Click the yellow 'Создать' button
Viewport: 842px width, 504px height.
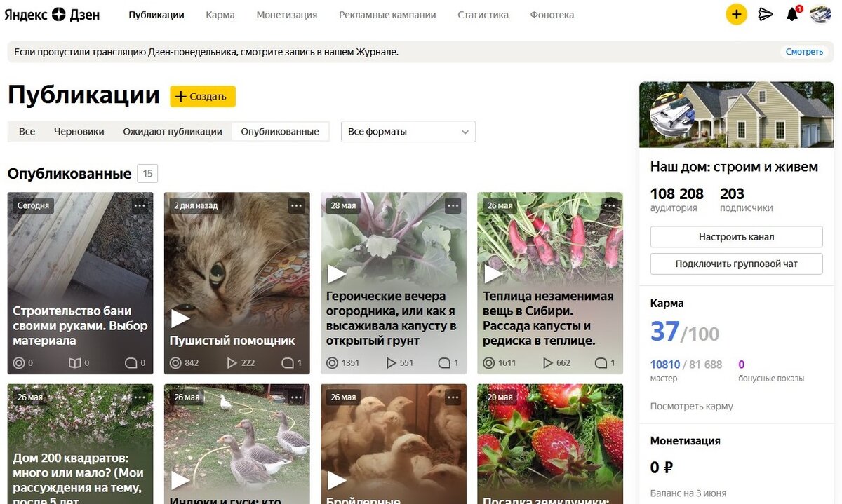(203, 97)
